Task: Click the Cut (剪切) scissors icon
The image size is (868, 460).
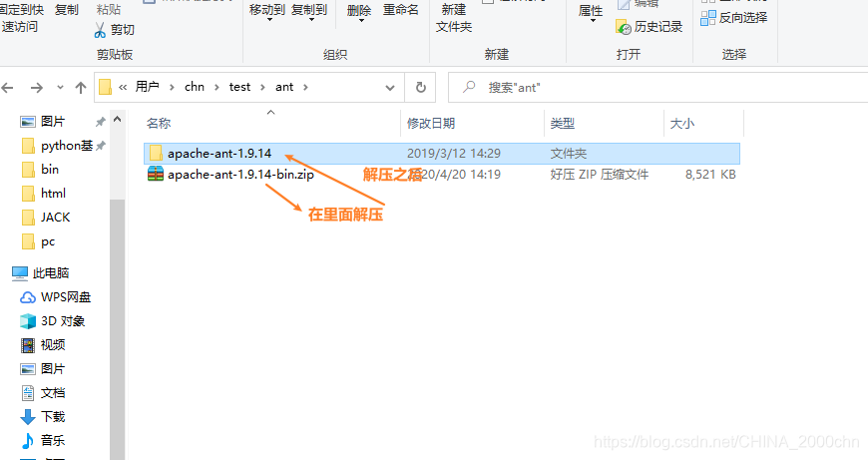Action: [100, 30]
